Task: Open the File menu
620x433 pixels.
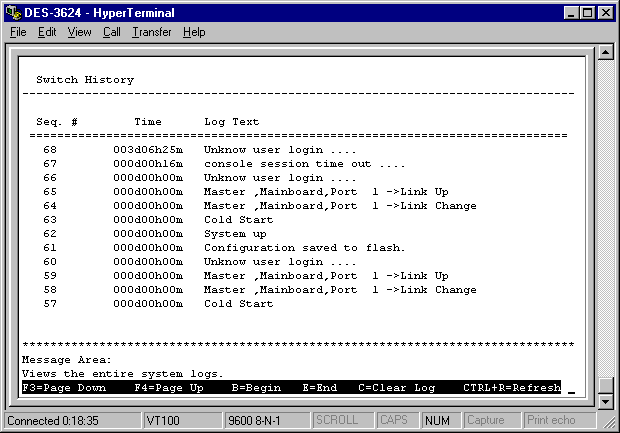Action: click(x=18, y=32)
